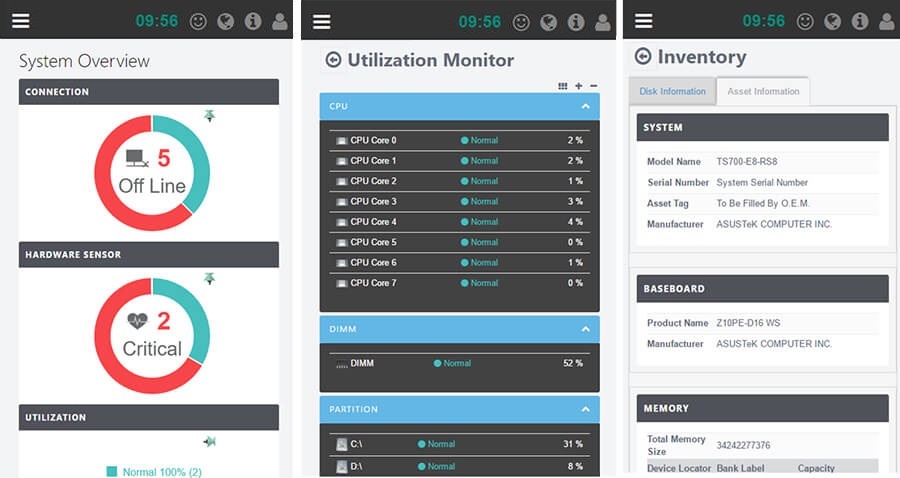Select CPU Core 1 row
Screen dimensions: 900x478
pos(460,161)
